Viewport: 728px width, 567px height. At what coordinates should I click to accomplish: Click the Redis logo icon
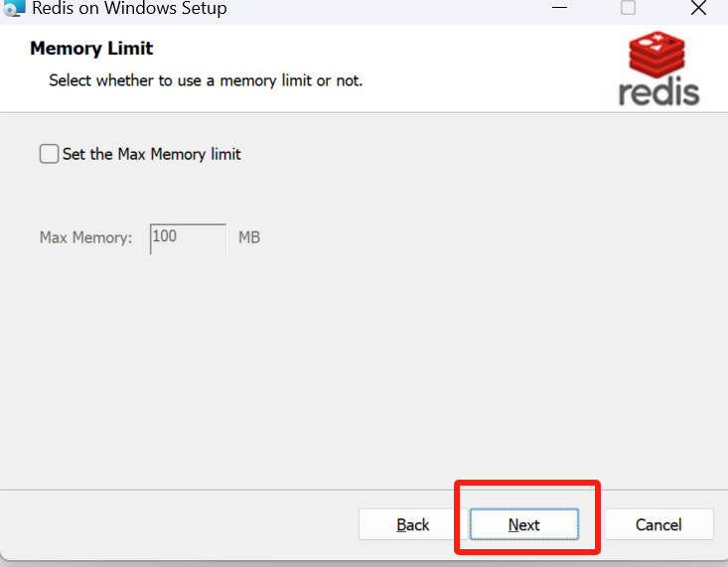(658, 69)
